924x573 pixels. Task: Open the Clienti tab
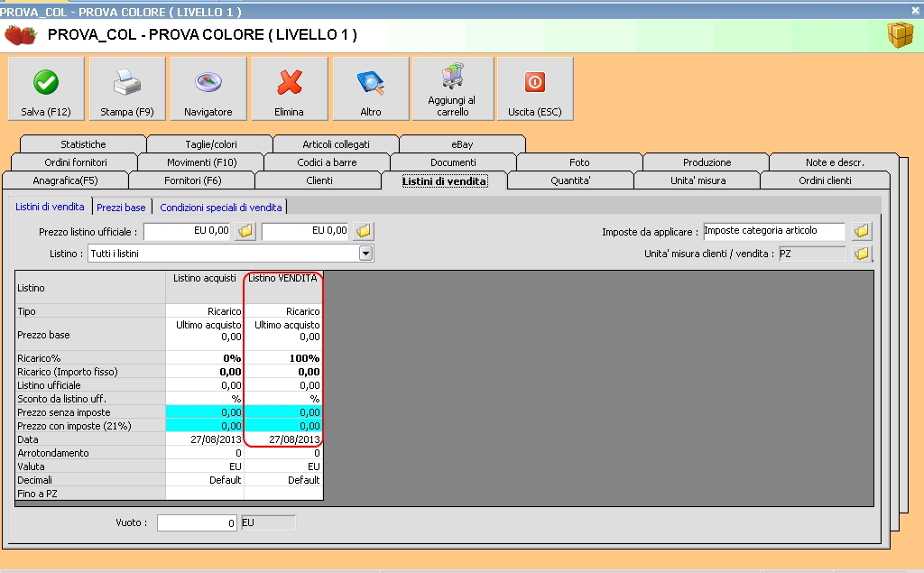coord(319,180)
